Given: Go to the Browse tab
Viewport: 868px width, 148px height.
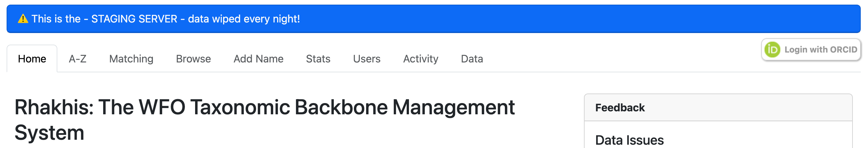Looking at the screenshot, I should (x=193, y=59).
